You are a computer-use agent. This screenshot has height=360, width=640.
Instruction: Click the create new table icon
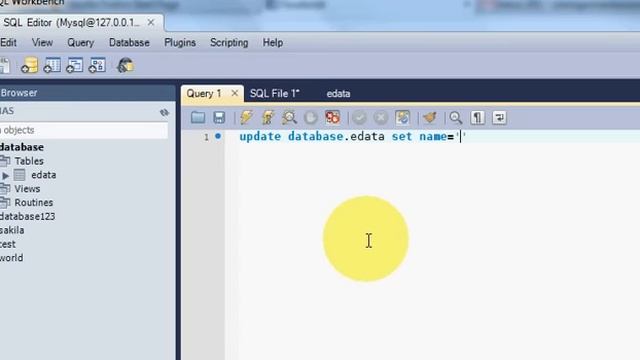pos(52,65)
